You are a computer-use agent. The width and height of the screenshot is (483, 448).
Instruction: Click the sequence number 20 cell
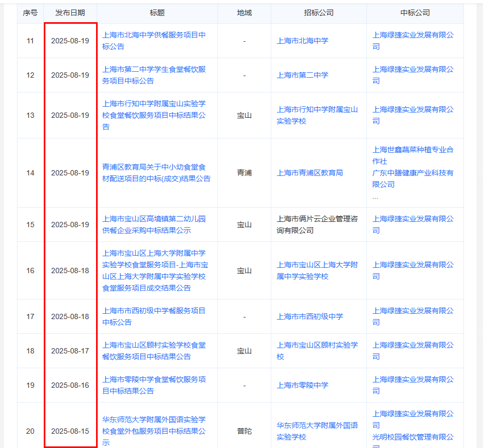(x=30, y=431)
